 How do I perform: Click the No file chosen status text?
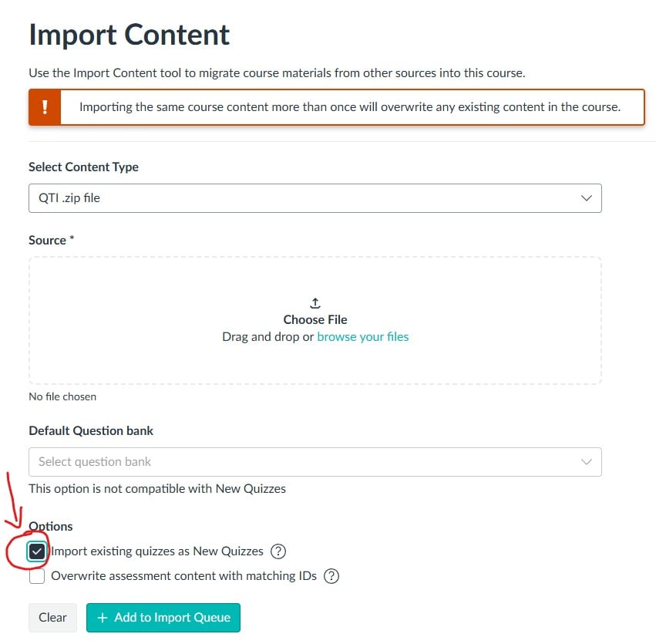click(x=62, y=396)
